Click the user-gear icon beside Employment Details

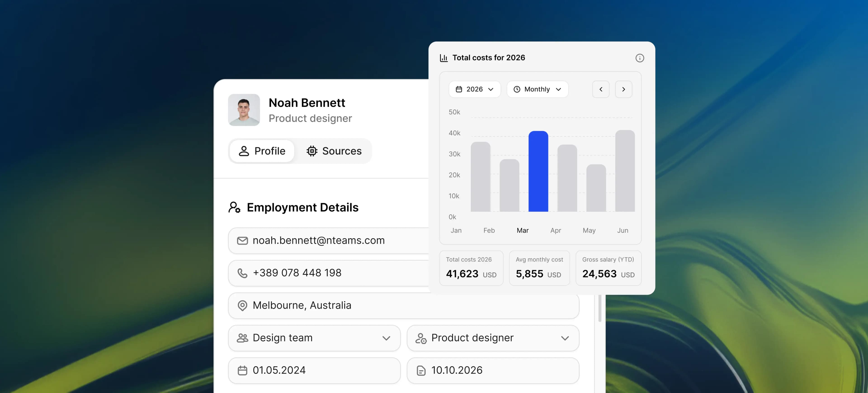click(x=235, y=207)
